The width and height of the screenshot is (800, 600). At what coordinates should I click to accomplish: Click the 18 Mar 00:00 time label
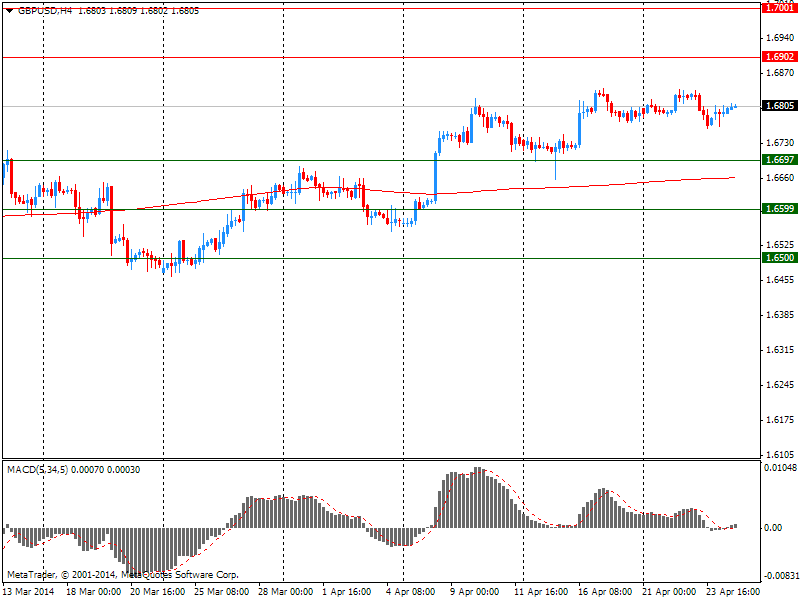coord(94,592)
